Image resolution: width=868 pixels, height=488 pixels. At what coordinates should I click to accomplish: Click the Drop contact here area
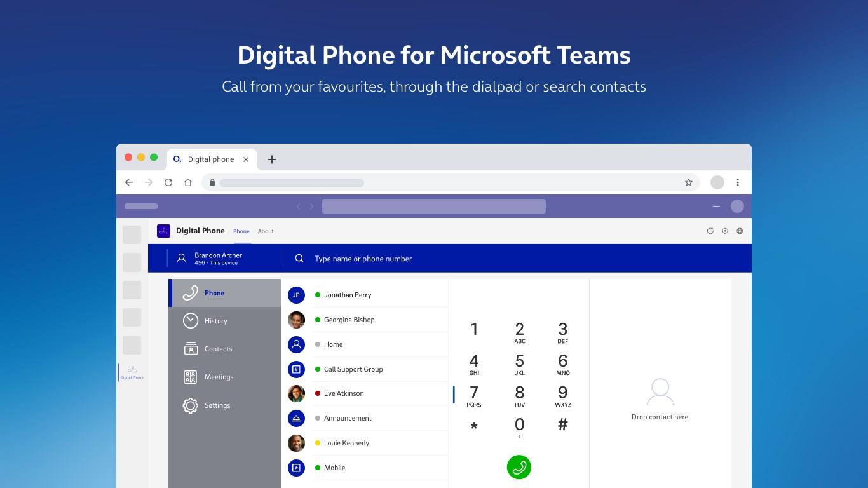(660, 400)
